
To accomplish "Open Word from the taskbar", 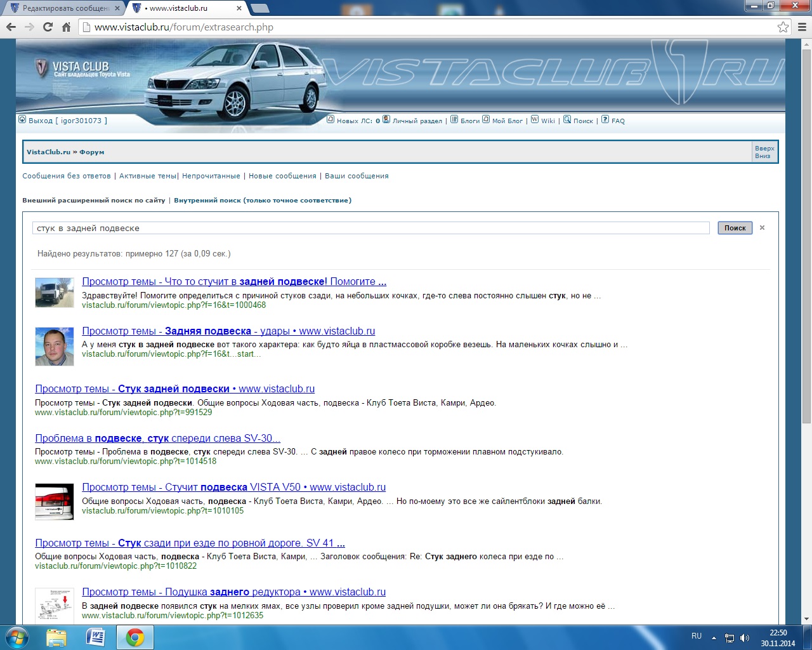I will [x=95, y=637].
